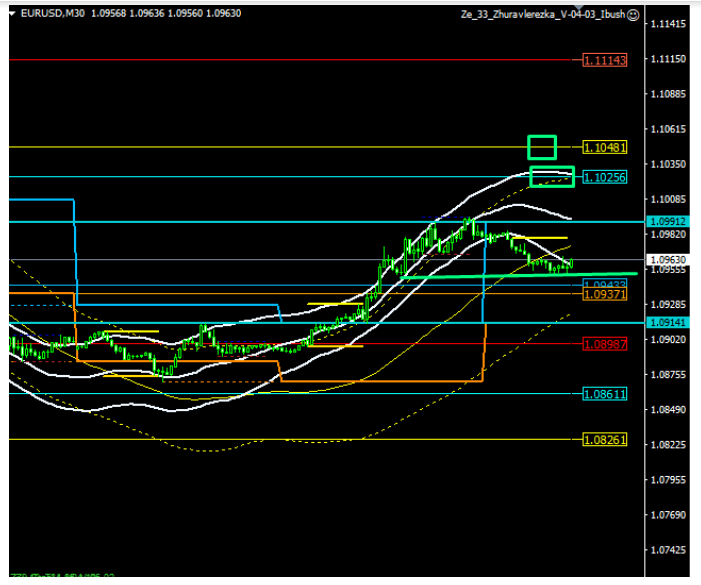Click the 1.10350 value on price scale
Viewport: 701px width, 585px height.
tap(668, 164)
